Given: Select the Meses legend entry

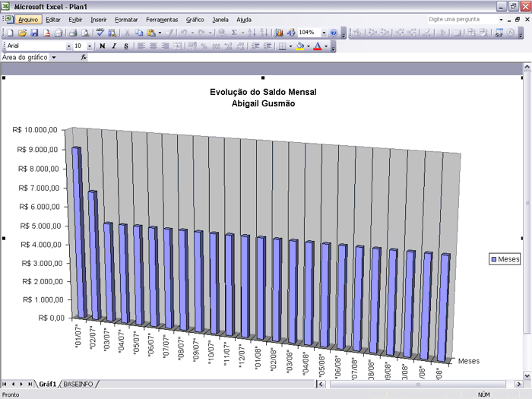Looking at the screenshot, I should click(x=505, y=259).
